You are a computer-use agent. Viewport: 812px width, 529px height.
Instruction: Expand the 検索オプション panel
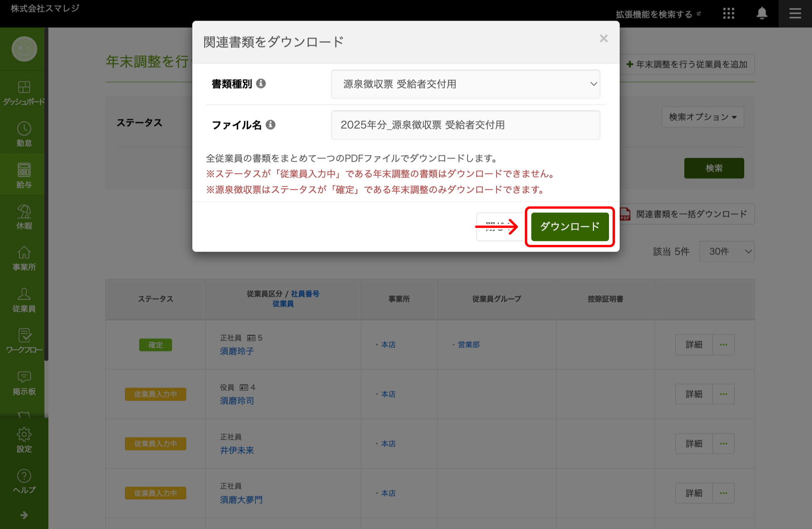click(x=703, y=117)
